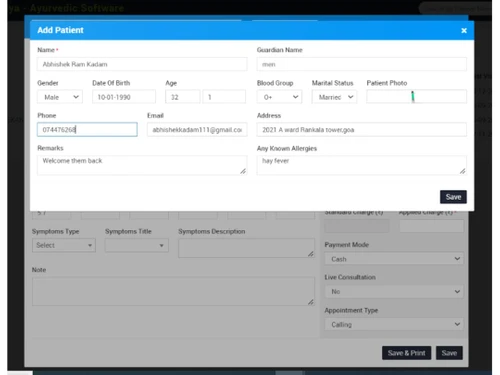This screenshot has height=375, width=500.
Task: Click the bottom Save button in the background form
Action: (x=449, y=353)
